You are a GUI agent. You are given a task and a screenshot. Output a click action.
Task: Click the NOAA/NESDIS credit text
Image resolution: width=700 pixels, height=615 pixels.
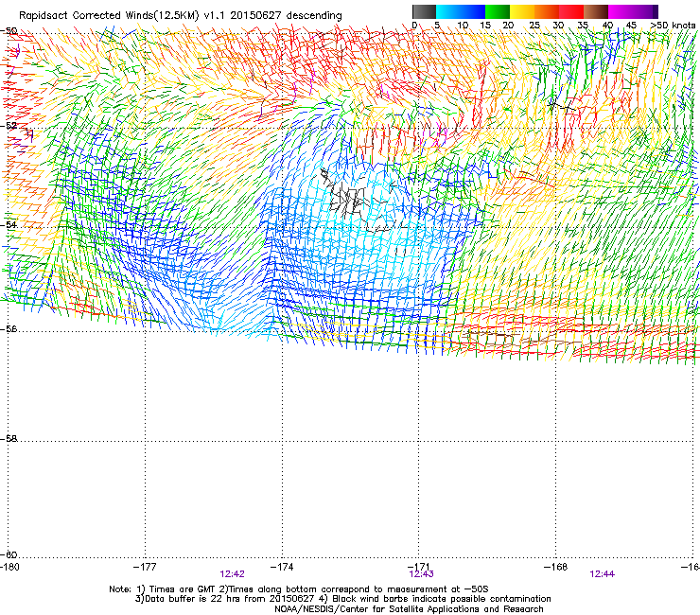tap(409, 609)
